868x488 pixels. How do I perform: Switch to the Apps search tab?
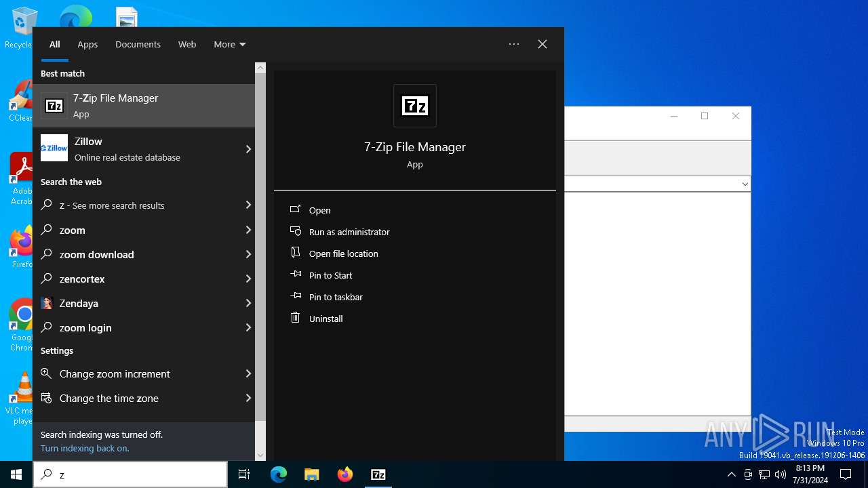(x=87, y=44)
